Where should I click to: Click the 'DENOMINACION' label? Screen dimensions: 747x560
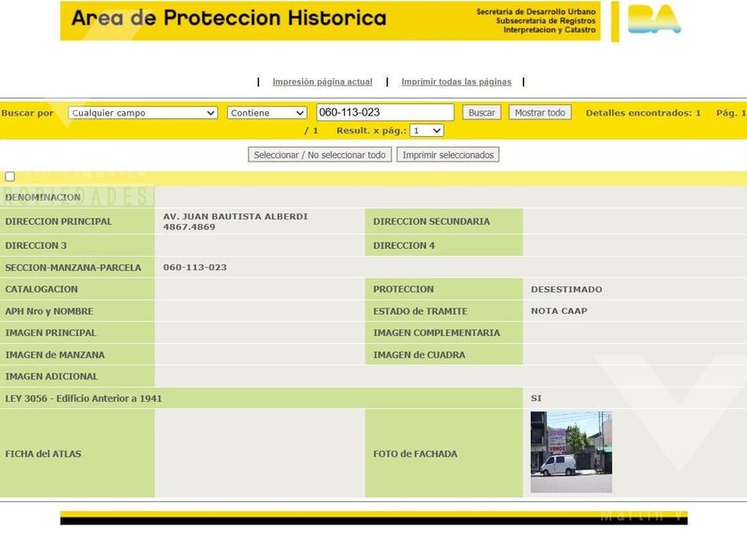pyautogui.click(x=43, y=197)
